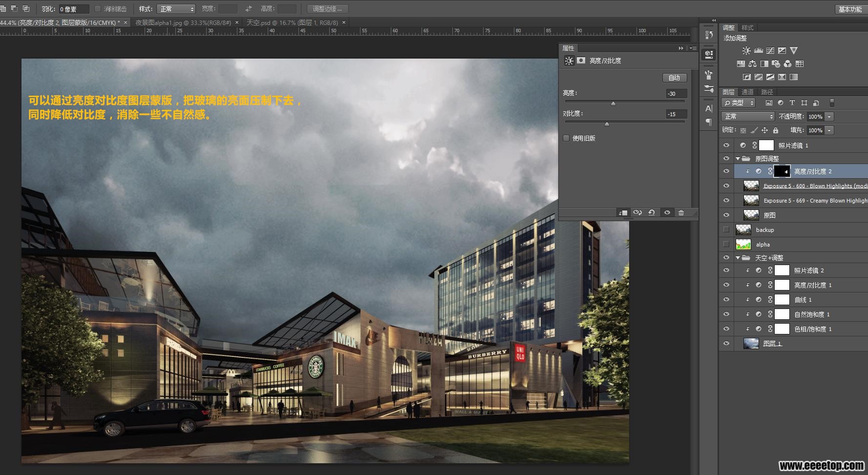Open the 样式 style dropdown in options bar
Viewport: 868px width, 475px height.
tap(176, 9)
